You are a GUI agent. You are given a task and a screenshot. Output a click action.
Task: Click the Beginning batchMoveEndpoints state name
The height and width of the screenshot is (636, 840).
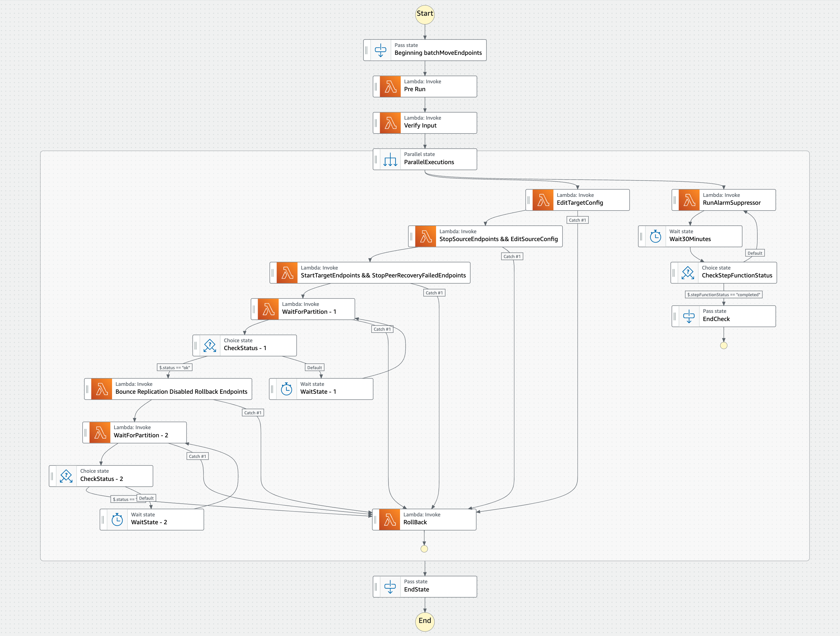[438, 53]
